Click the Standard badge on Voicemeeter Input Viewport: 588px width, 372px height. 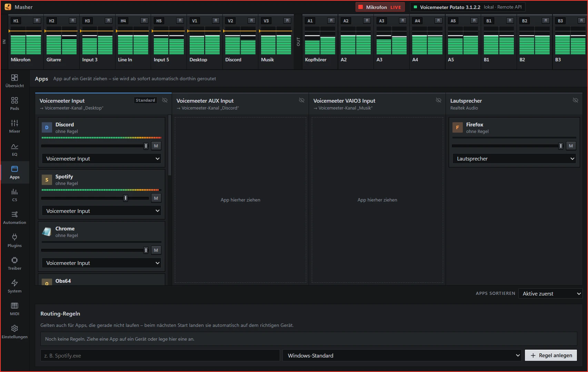coord(145,100)
